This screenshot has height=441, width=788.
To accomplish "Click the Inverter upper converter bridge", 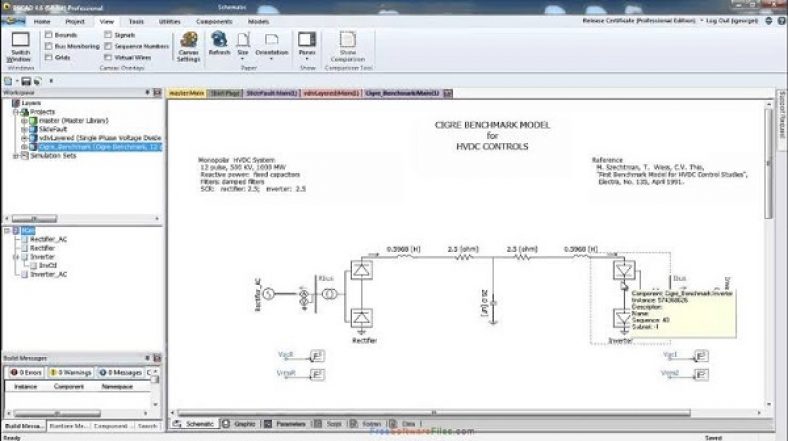I will tap(624, 271).
